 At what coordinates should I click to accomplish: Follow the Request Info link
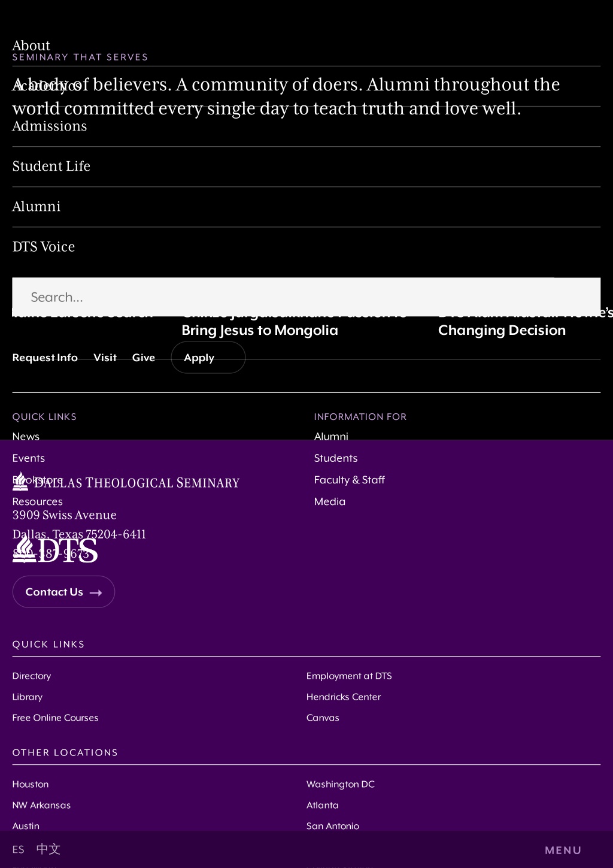coord(45,358)
